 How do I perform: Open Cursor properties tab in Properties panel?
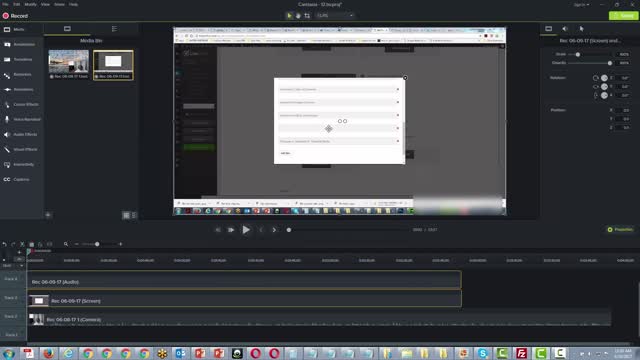click(x=581, y=29)
